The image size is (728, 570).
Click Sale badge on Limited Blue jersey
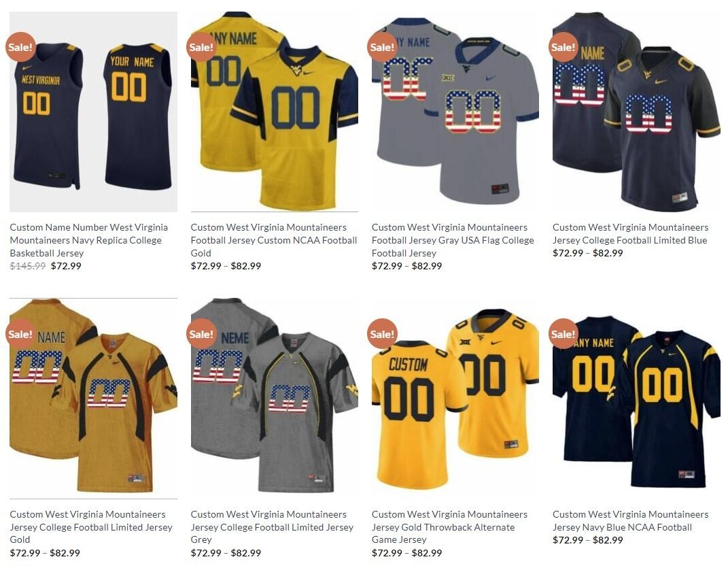click(564, 47)
